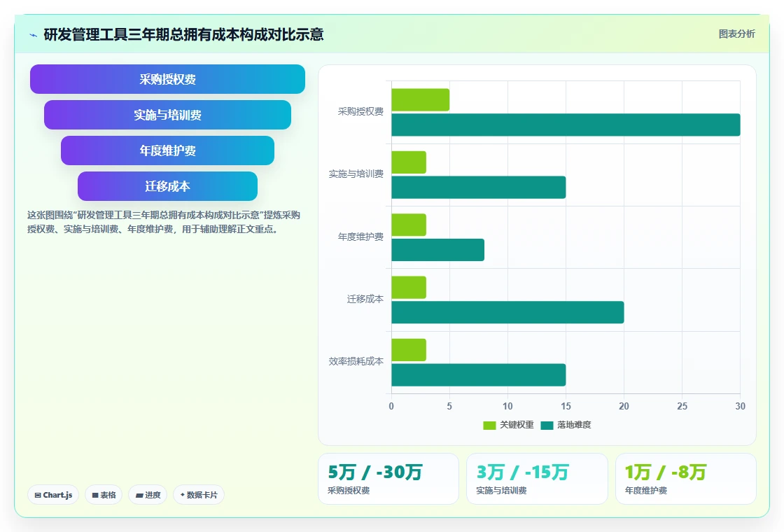Click the x-axis tick label 10

[507, 407]
